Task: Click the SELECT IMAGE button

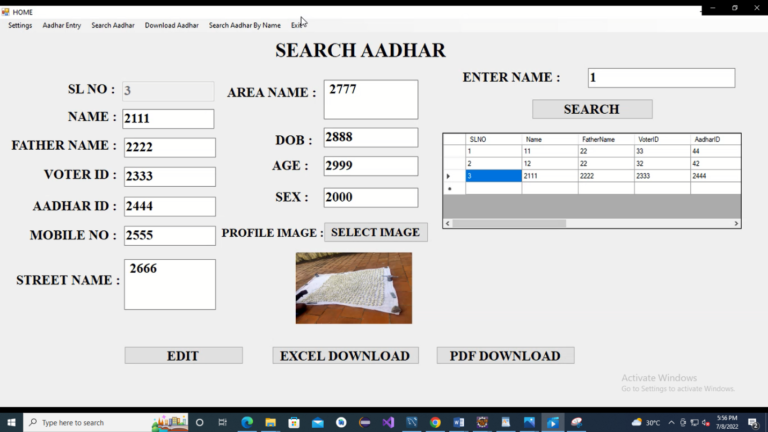Action: point(375,232)
